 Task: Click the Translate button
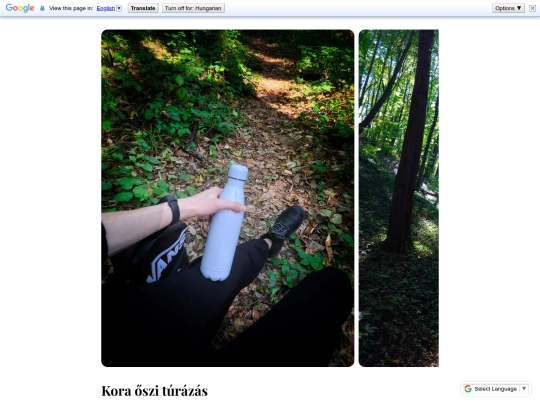[143, 8]
